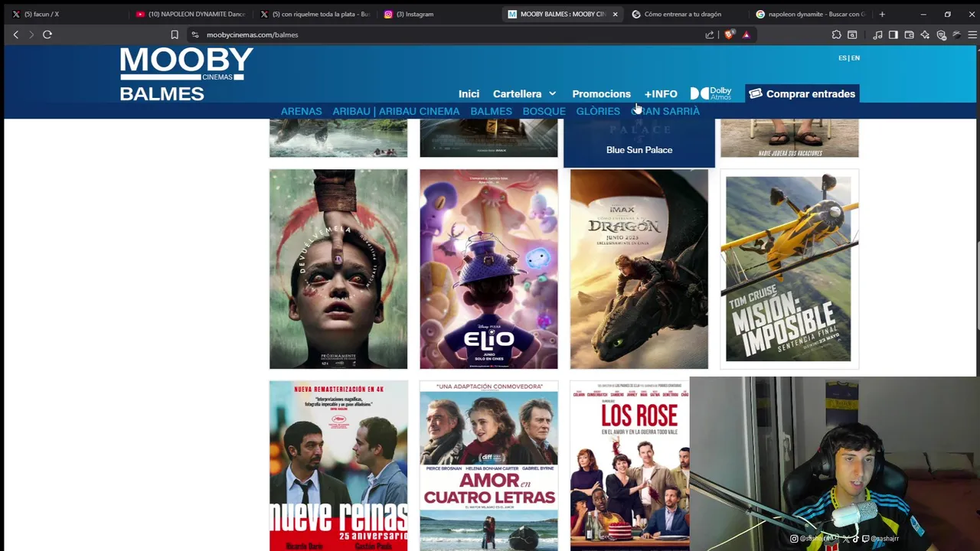Switch to 'napoleon dynamite - Buscar' Google tab
980x551 pixels.
click(x=810, y=14)
